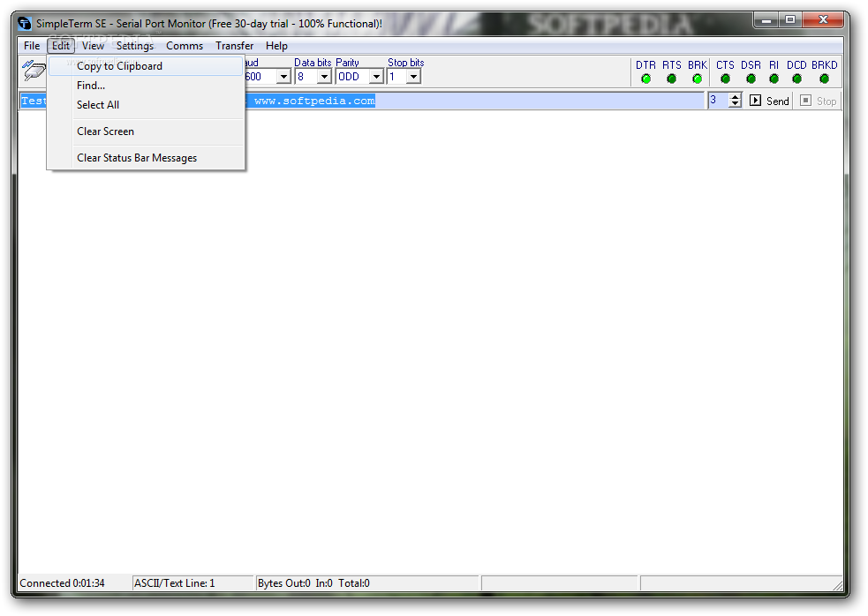
Task: Open the File menu
Action: pos(32,46)
